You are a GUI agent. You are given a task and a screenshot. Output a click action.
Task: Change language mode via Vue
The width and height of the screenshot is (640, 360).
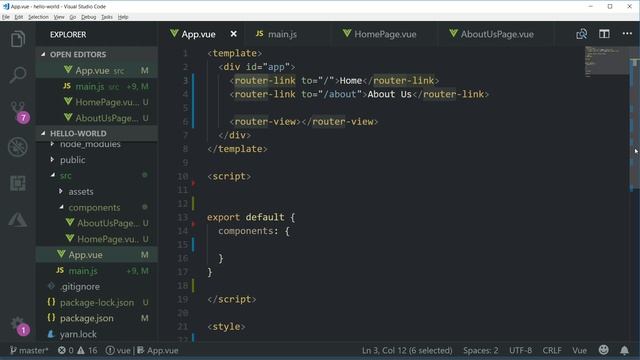(579, 350)
